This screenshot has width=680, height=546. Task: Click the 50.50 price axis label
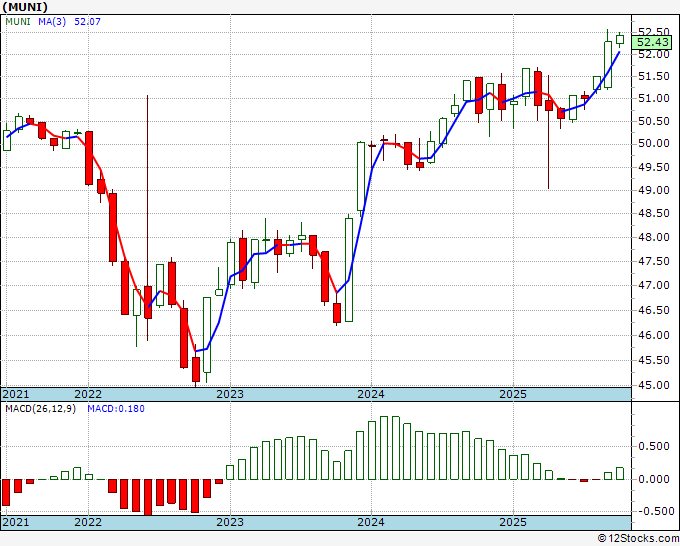click(x=654, y=121)
